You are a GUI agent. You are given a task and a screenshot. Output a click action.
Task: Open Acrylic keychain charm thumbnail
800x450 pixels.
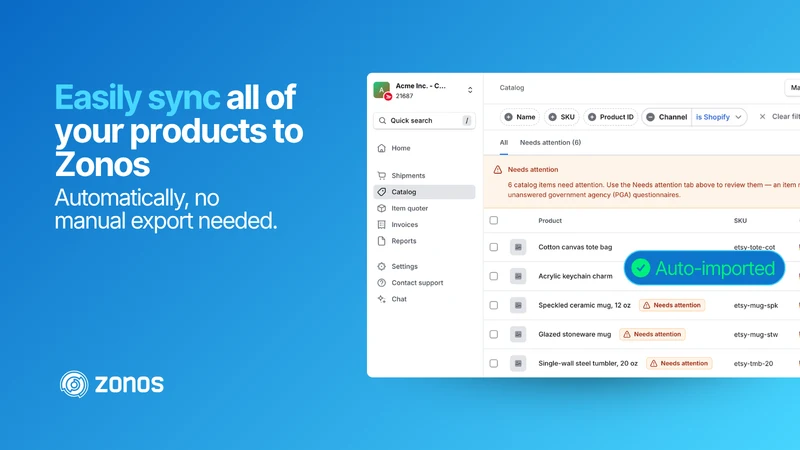518,276
